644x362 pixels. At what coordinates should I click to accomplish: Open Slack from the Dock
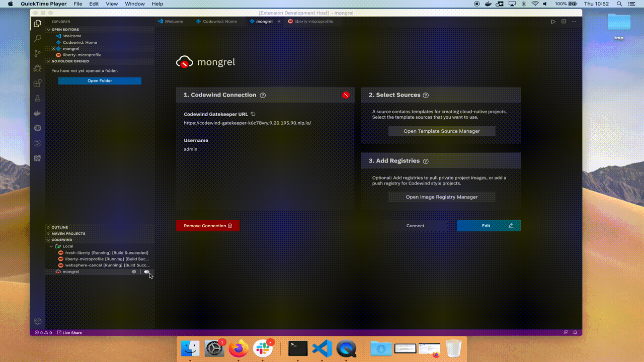point(263,348)
